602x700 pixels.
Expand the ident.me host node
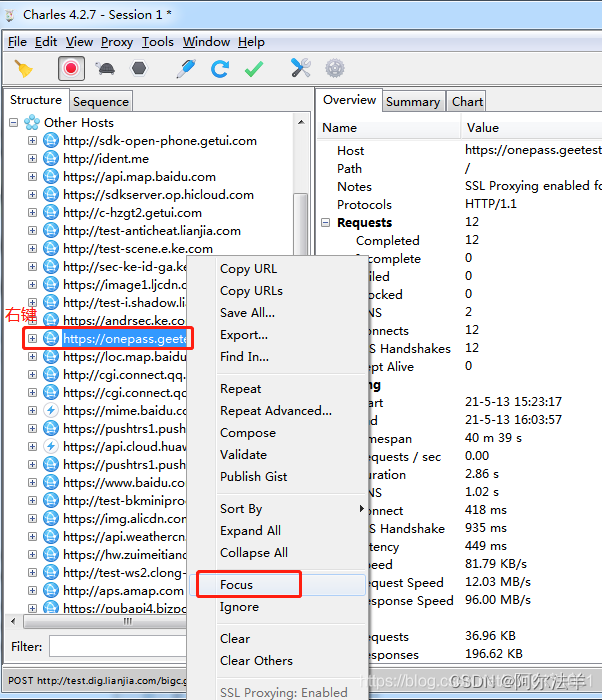(x=32, y=158)
